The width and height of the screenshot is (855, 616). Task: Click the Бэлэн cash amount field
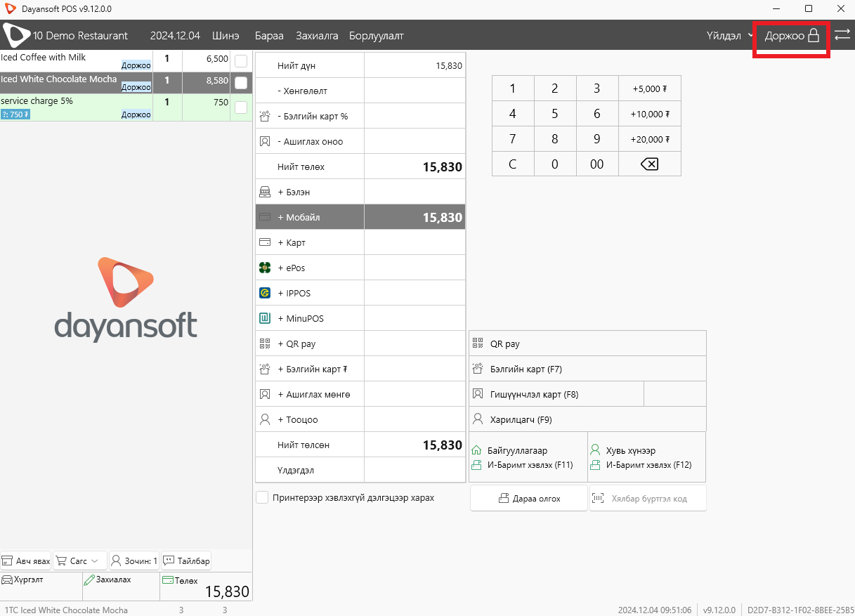(x=415, y=192)
